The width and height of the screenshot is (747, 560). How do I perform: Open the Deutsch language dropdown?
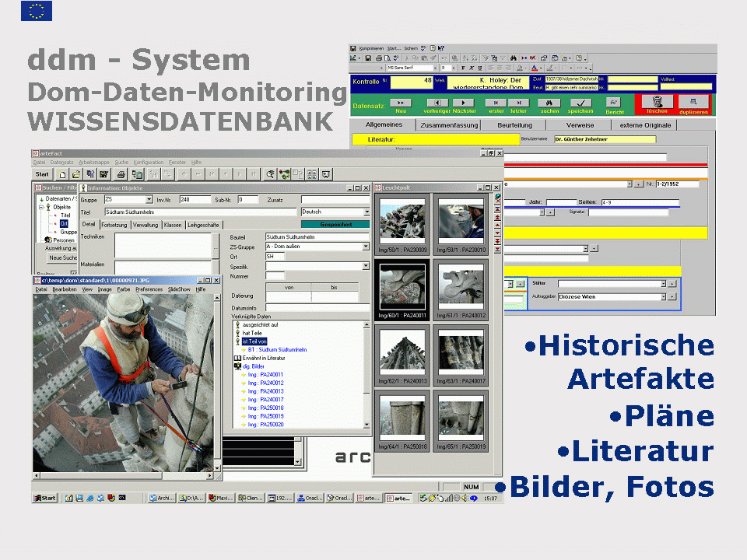[x=366, y=212]
